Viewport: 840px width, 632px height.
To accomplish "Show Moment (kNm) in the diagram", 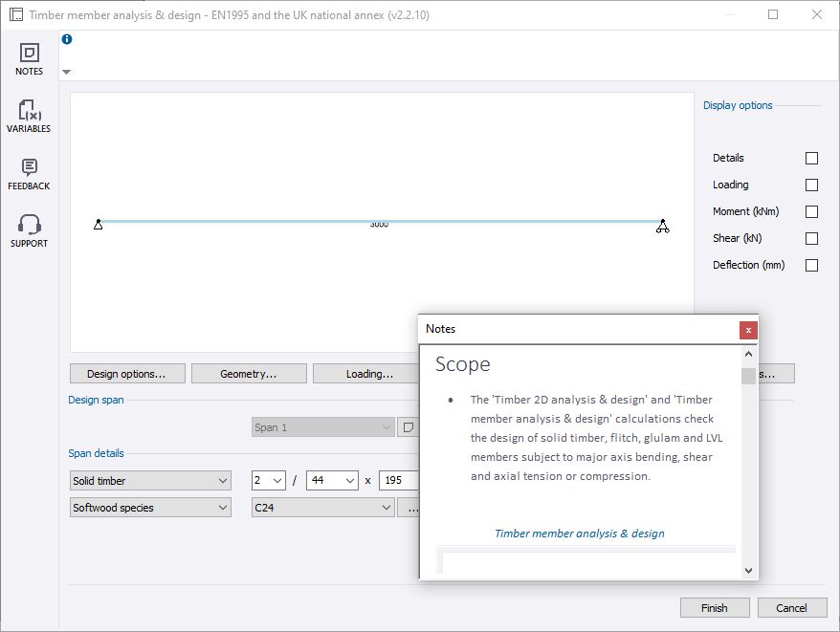I will [811, 211].
